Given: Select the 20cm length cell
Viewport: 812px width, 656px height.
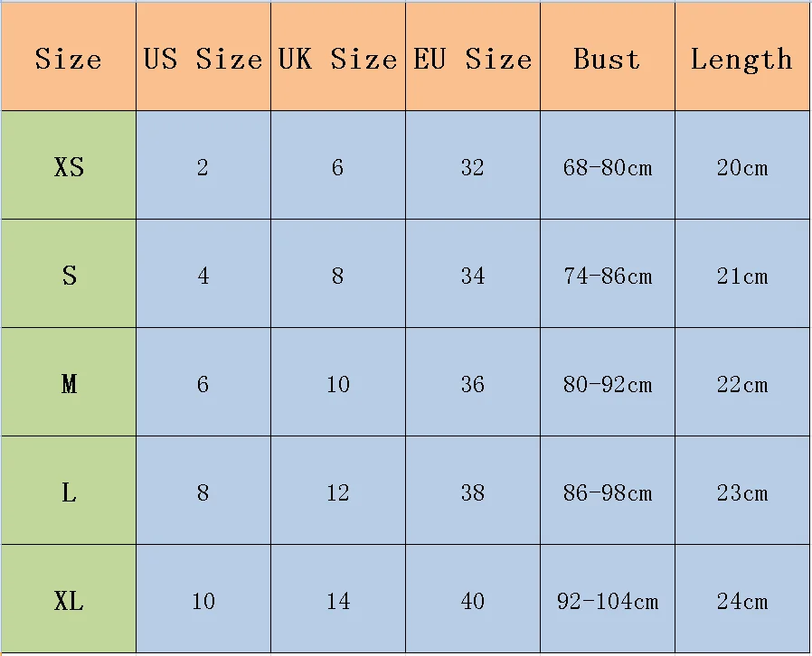Looking at the screenshot, I should [x=742, y=165].
